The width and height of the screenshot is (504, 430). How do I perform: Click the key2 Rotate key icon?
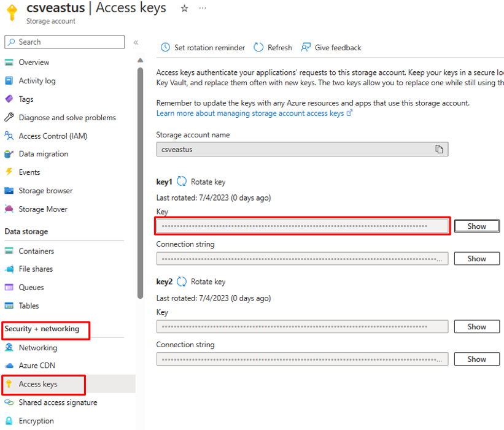[x=182, y=282]
